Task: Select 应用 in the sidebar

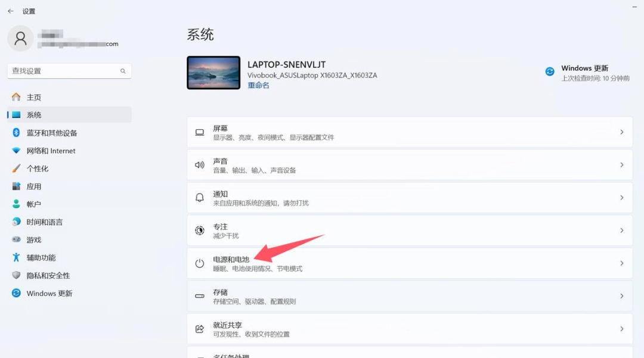Action: (x=69, y=186)
